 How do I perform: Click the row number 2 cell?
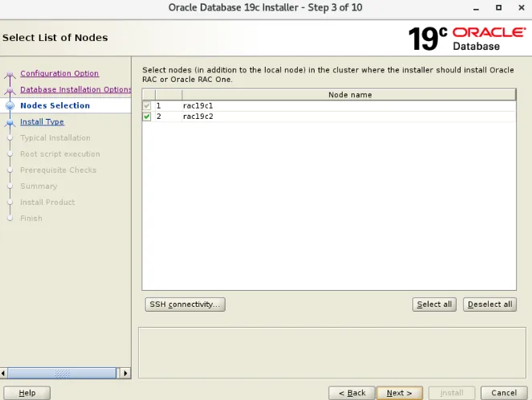[x=169, y=116]
